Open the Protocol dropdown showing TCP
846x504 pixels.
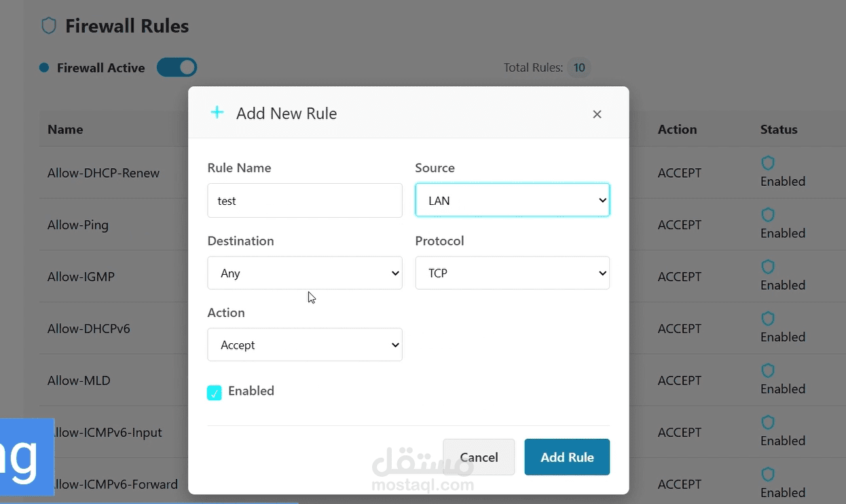tap(512, 273)
